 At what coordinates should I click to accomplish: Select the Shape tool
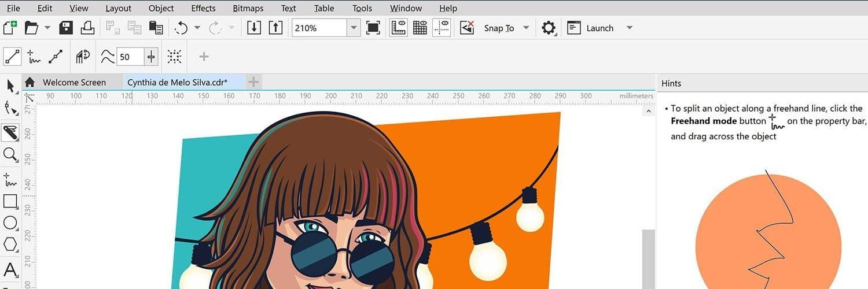pyautogui.click(x=10, y=108)
